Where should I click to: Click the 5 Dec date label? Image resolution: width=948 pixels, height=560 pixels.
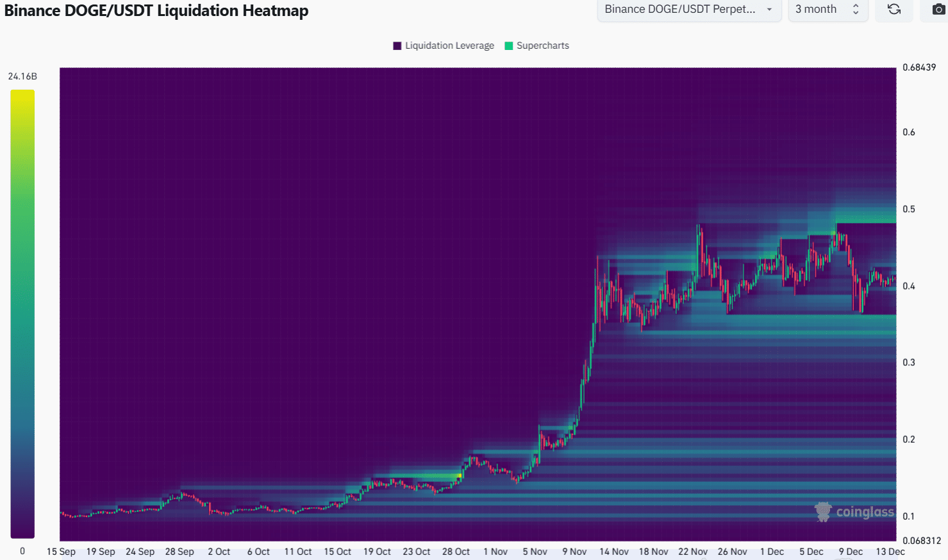coord(811,552)
